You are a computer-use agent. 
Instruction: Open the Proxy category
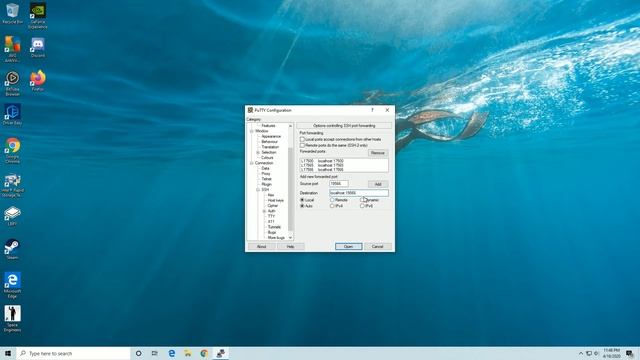pos(266,173)
